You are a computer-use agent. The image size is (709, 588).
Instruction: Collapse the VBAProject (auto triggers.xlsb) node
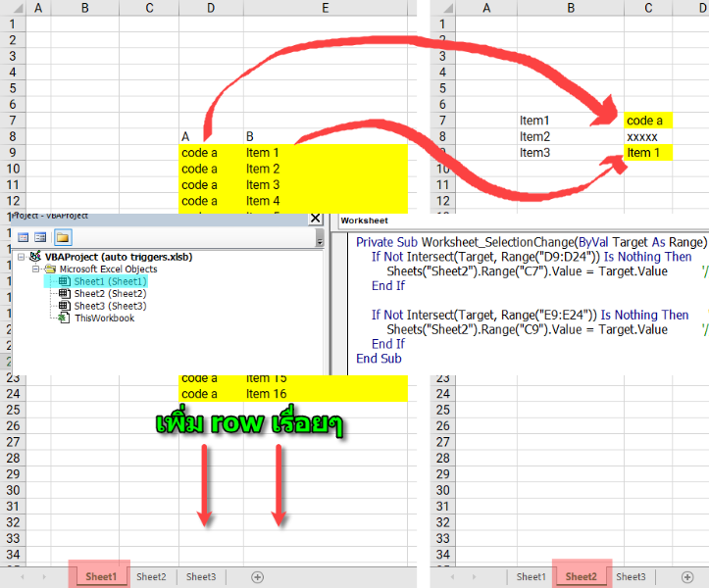[x=23, y=257]
